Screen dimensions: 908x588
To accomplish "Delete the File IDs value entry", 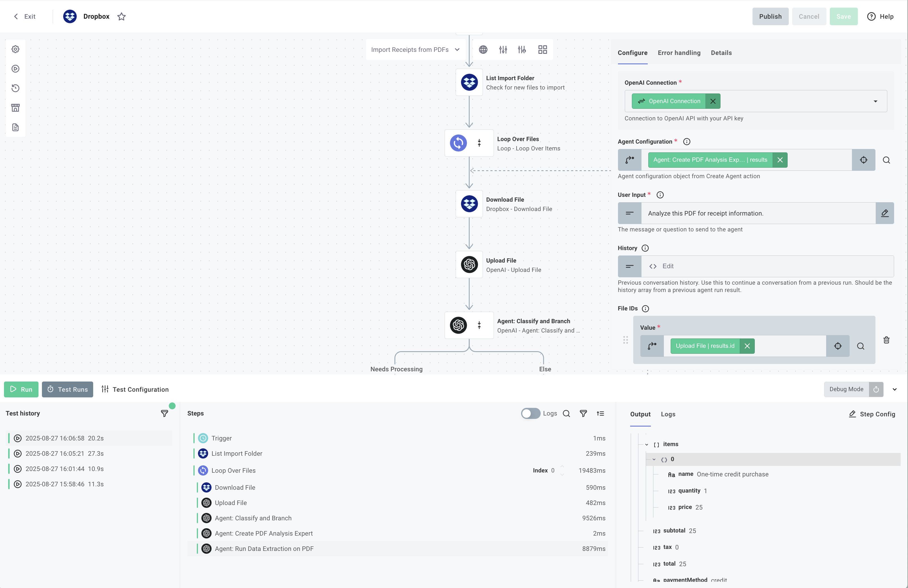I will (887, 340).
